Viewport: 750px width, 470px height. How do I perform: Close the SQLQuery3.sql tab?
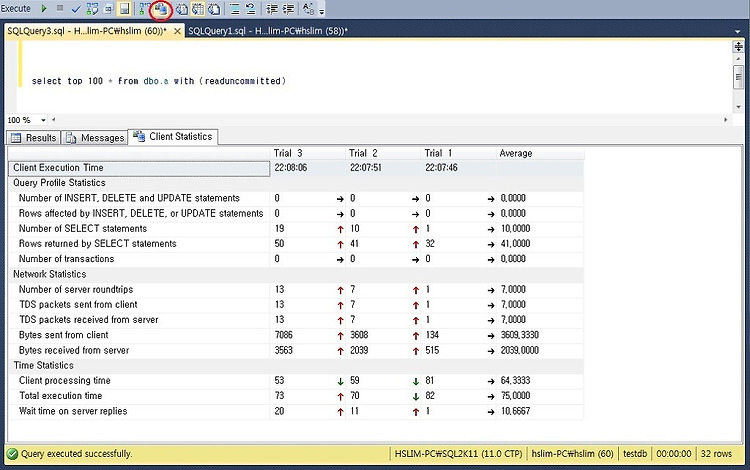(177, 31)
